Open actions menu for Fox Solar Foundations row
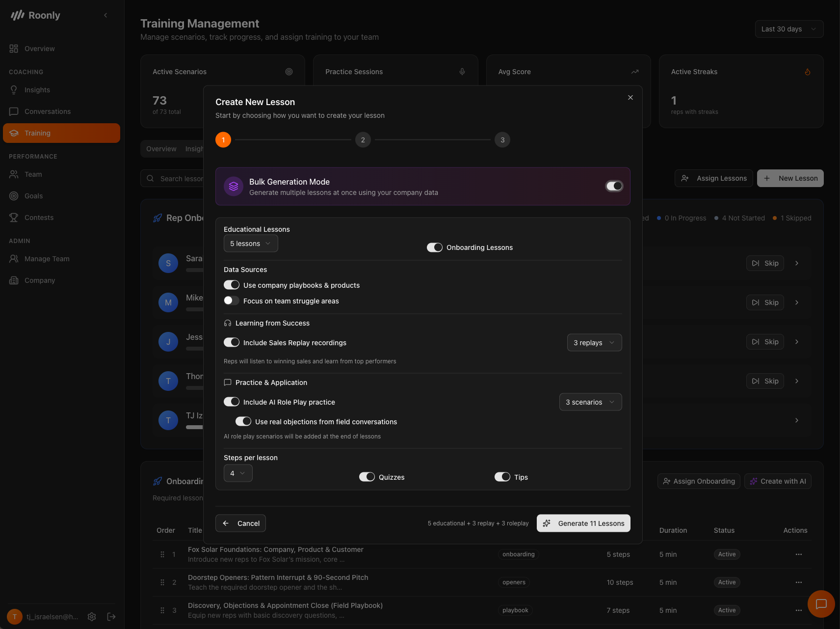This screenshot has width=840, height=629. pyautogui.click(x=798, y=554)
